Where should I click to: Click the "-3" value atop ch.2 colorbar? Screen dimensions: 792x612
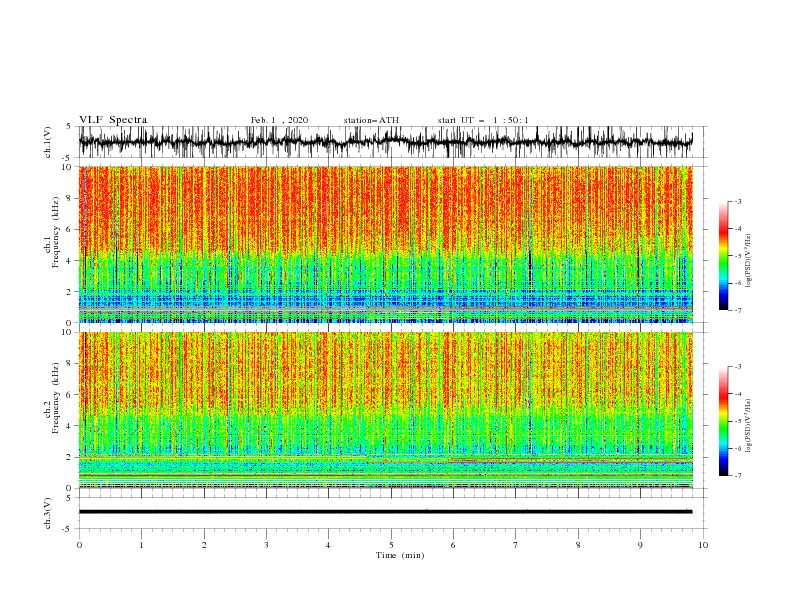(737, 367)
